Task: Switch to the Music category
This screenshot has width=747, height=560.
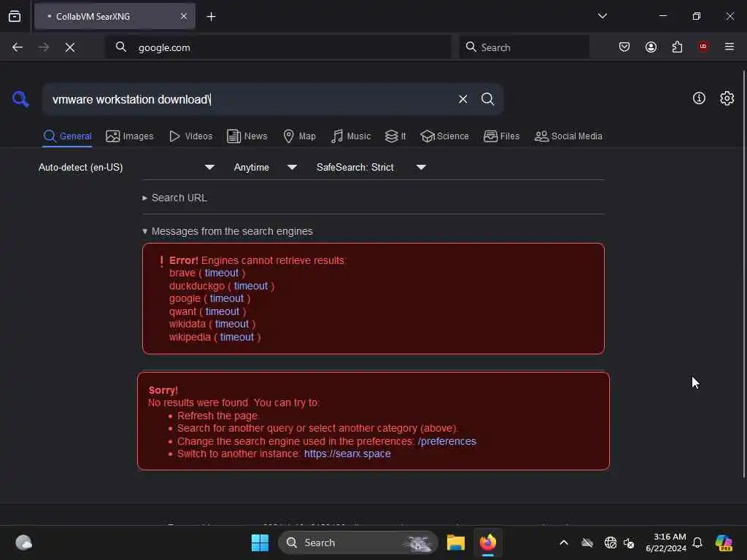Action: point(351,136)
